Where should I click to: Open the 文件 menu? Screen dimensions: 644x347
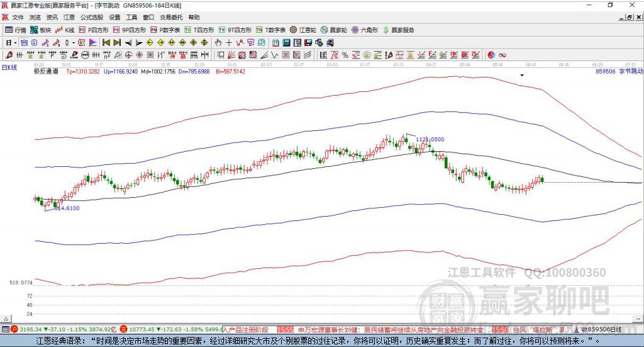click(x=18, y=17)
